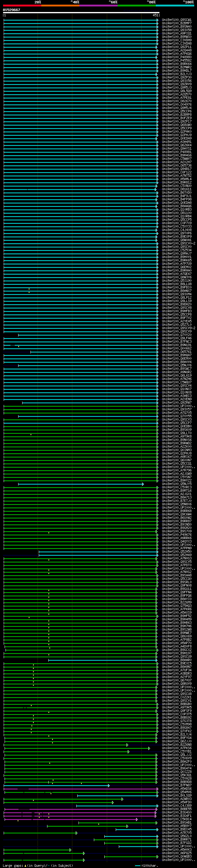Select the UniRef100_B2MWR2 label

tap(176, 67)
